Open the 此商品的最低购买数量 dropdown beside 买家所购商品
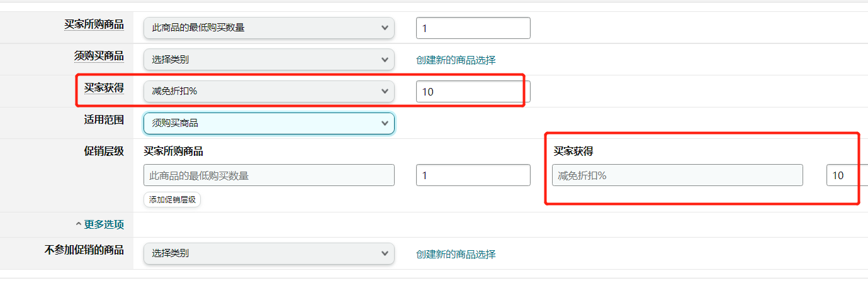868x286 pixels. point(269,28)
